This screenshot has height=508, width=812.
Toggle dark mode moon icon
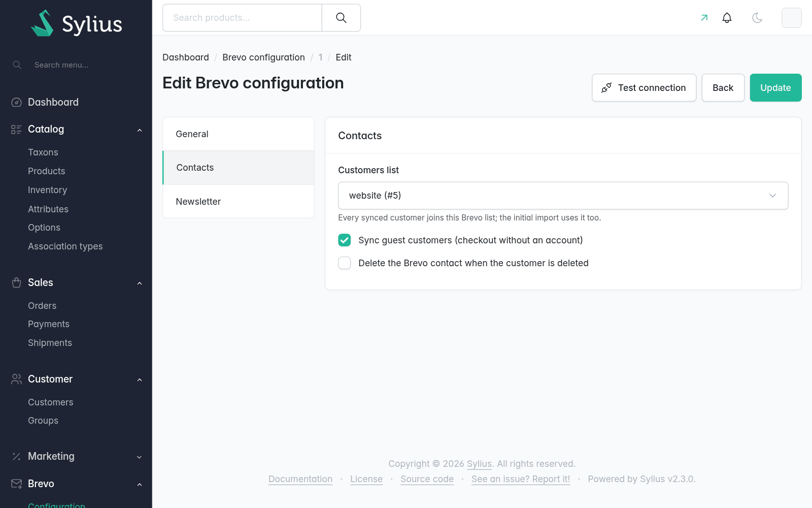[x=757, y=18]
